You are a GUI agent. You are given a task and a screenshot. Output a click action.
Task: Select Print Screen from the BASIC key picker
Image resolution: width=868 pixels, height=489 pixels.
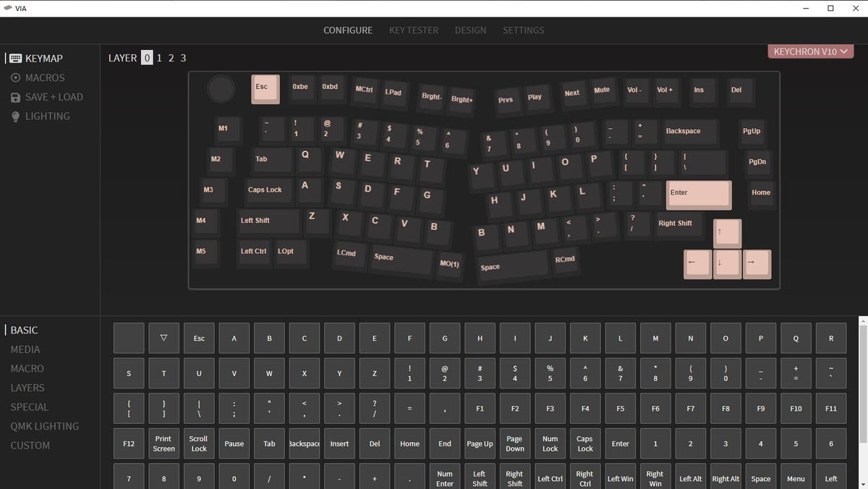point(163,443)
